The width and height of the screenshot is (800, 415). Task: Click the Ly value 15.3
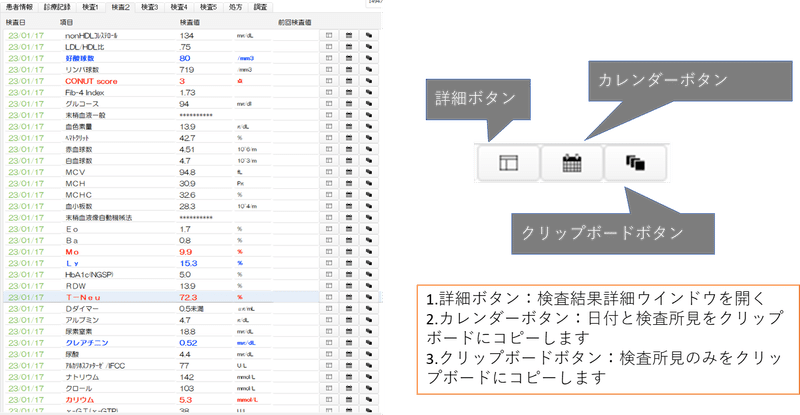coord(188,263)
